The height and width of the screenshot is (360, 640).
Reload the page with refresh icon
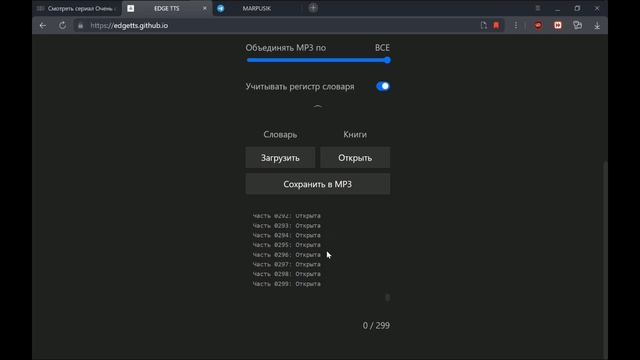tap(62, 25)
